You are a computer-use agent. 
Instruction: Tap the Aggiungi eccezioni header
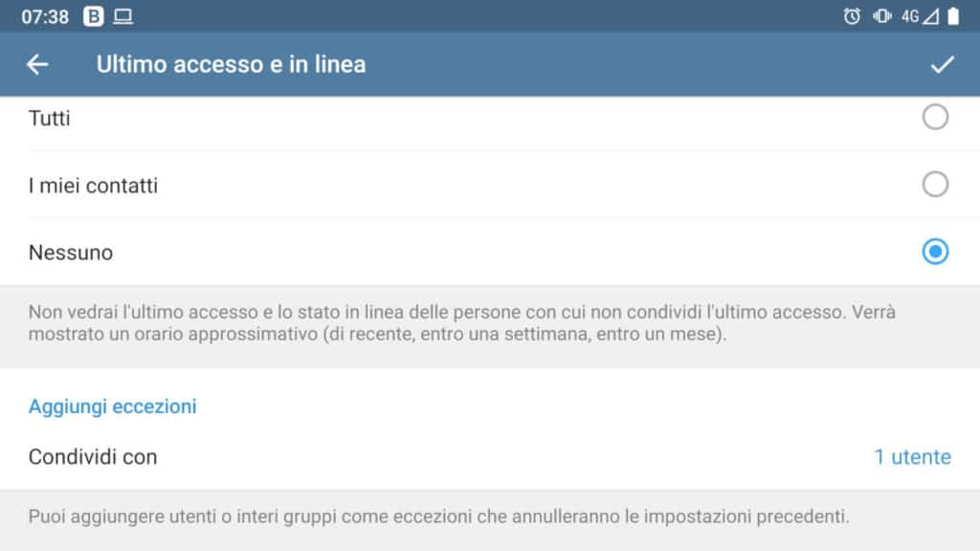click(112, 407)
